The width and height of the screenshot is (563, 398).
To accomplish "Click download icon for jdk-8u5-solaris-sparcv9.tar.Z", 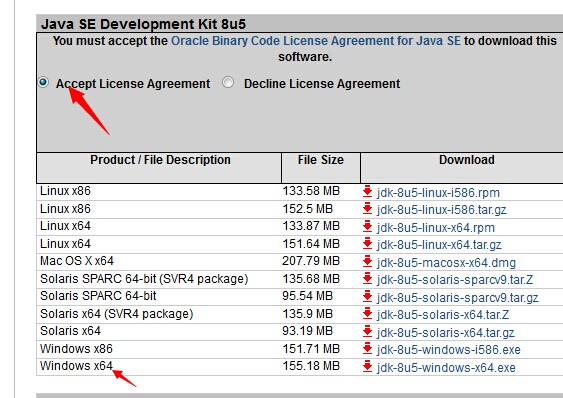I will 367,278.
